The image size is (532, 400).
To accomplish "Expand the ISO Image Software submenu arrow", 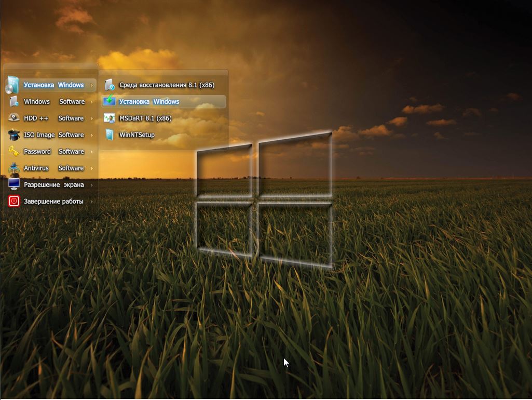I will (x=91, y=135).
